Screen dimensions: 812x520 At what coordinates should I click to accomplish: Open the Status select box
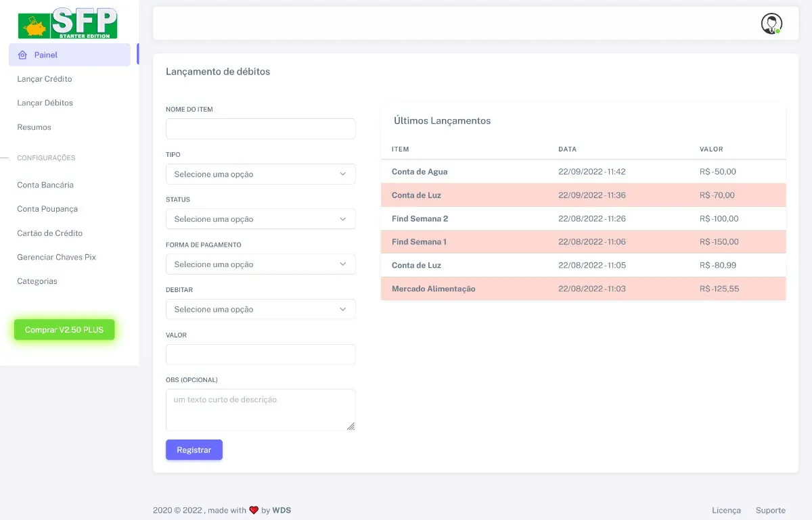261,219
